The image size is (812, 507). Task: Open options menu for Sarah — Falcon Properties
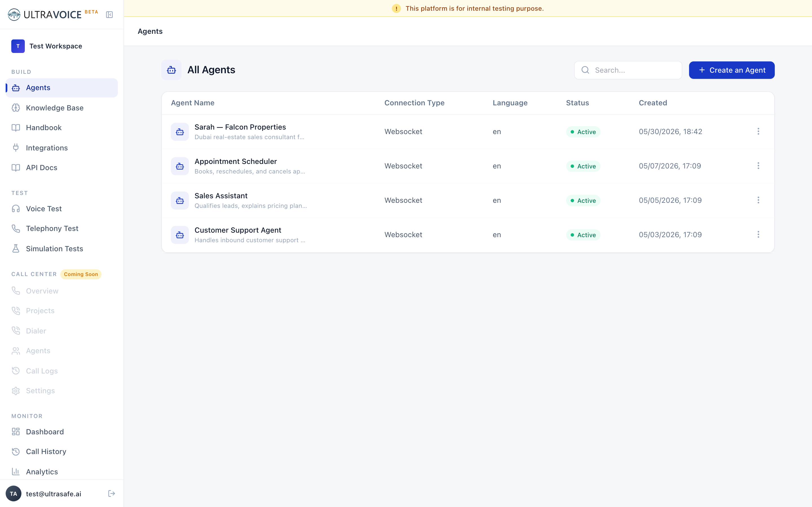758,132
